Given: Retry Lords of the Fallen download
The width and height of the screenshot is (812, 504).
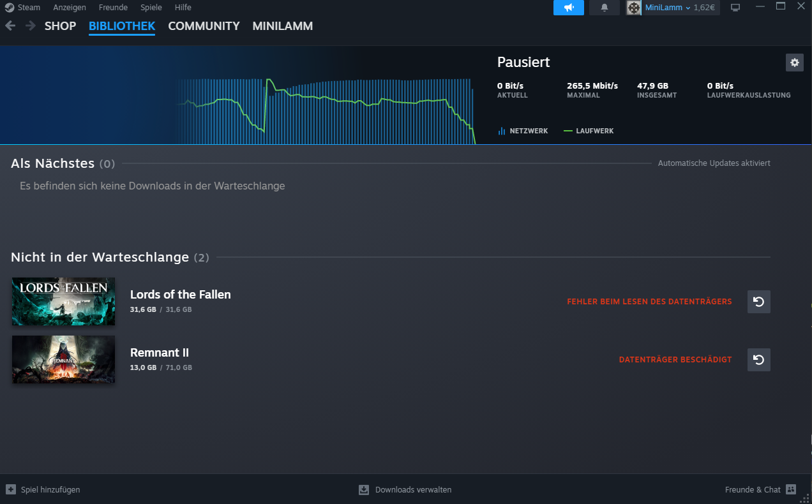Looking at the screenshot, I should (x=759, y=302).
